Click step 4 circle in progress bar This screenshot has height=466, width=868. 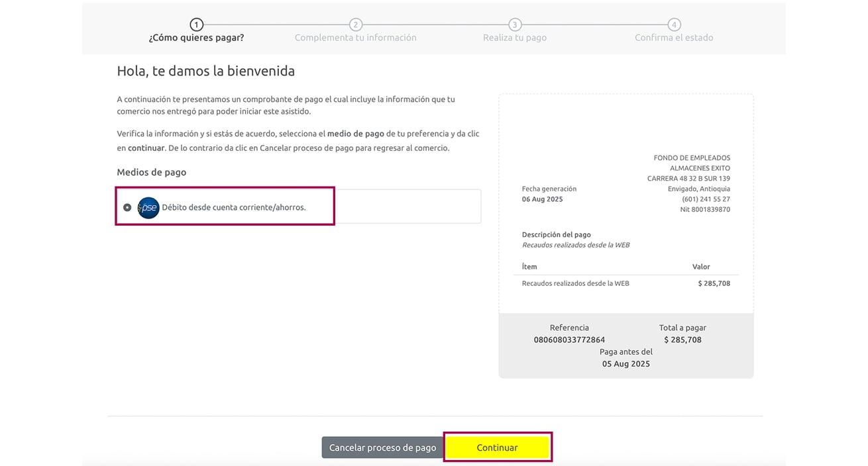pos(674,24)
